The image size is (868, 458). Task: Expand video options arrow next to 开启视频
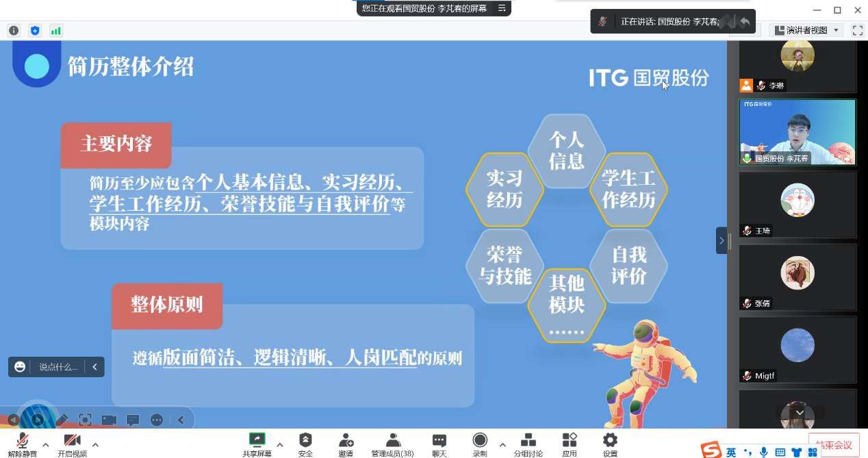pos(95,444)
